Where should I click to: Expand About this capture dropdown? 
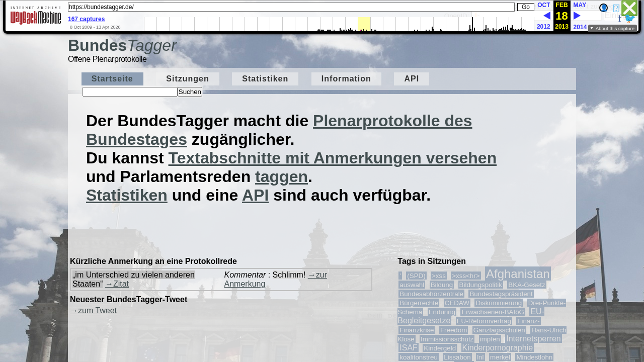click(x=612, y=28)
